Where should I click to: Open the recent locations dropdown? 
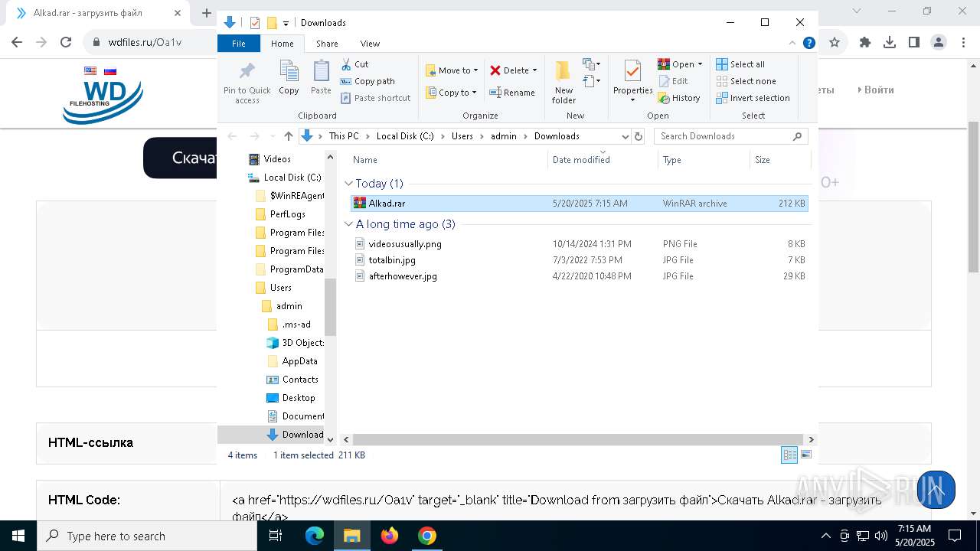(x=271, y=136)
